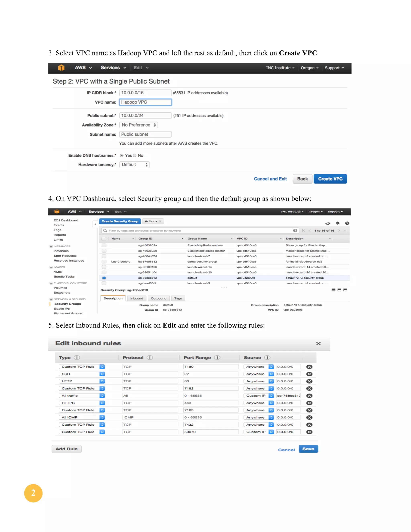Remove the All ICMP inbound rule

coord(309,418)
